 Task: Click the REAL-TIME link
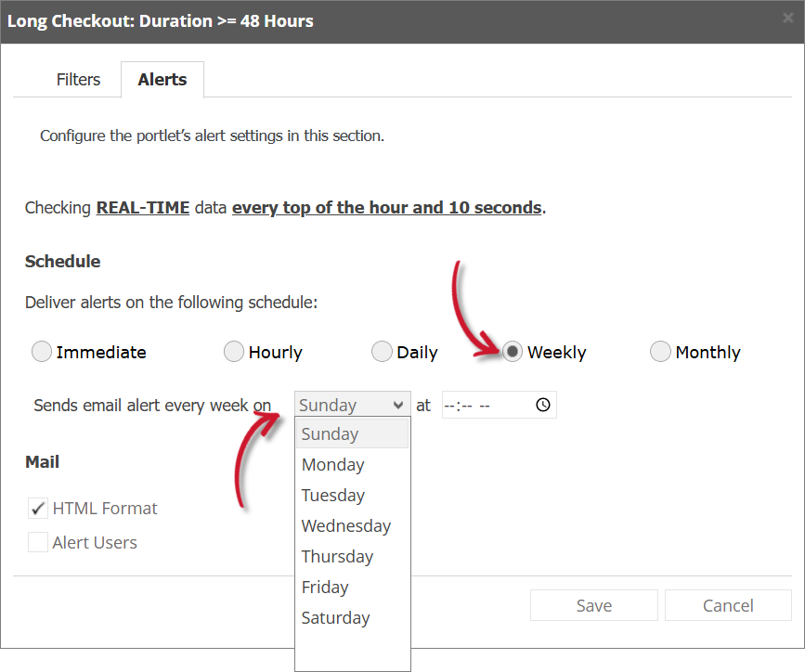pyautogui.click(x=142, y=207)
